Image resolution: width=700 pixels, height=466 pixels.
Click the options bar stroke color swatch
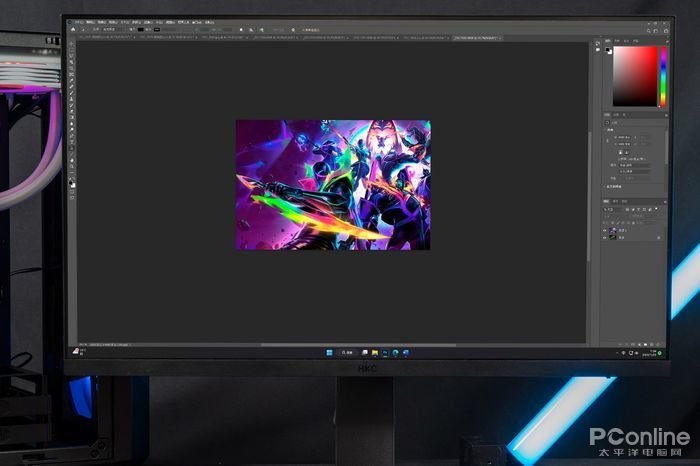point(157,29)
